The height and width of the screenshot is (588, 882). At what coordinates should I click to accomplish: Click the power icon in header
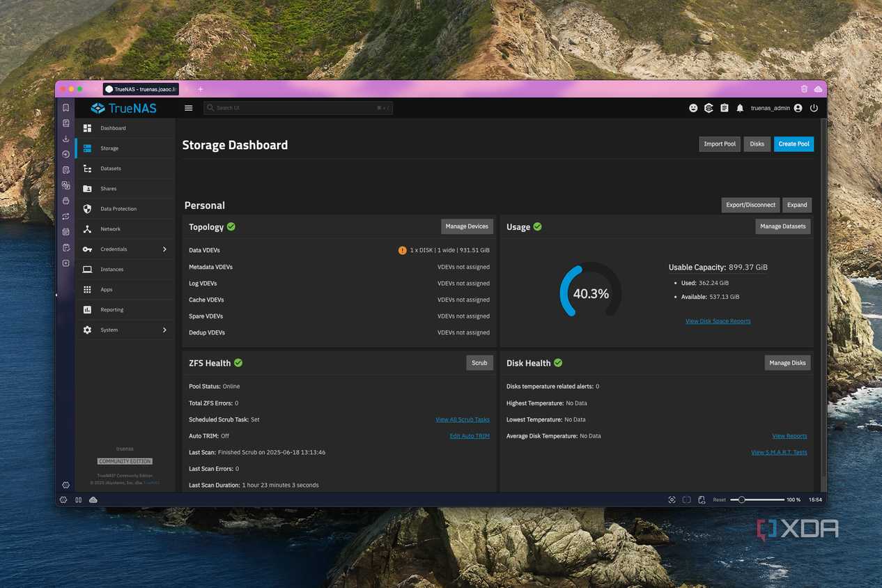pyautogui.click(x=814, y=108)
